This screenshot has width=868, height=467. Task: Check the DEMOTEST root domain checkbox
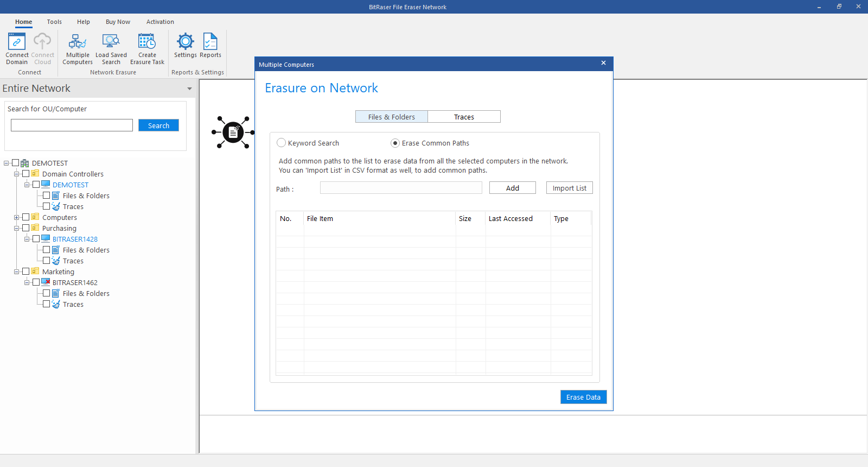tap(15, 163)
